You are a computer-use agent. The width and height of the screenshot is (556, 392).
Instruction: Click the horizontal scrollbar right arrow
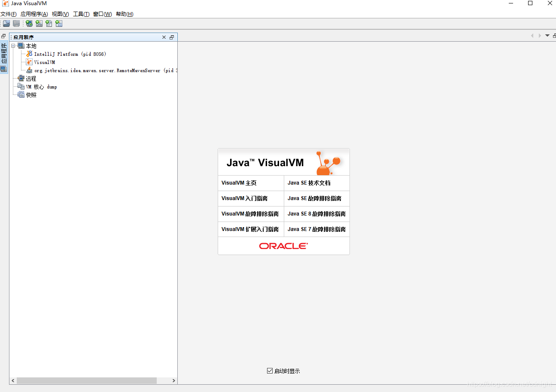(173, 380)
